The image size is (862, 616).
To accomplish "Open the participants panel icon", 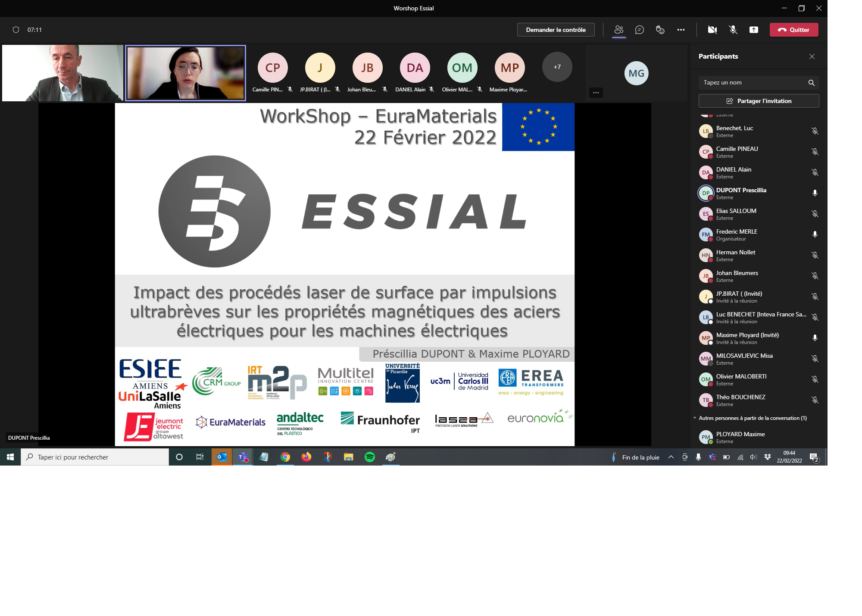I will point(619,30).
